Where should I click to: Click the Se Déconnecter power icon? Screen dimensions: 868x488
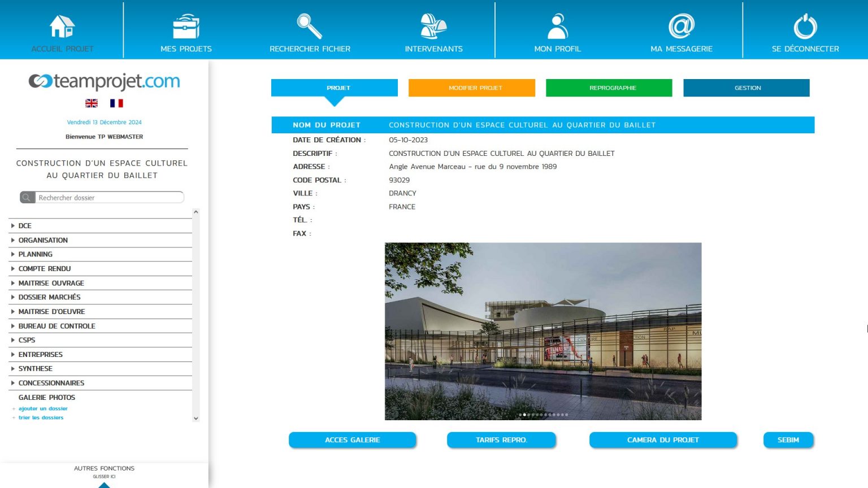click(x=805, y=27)
